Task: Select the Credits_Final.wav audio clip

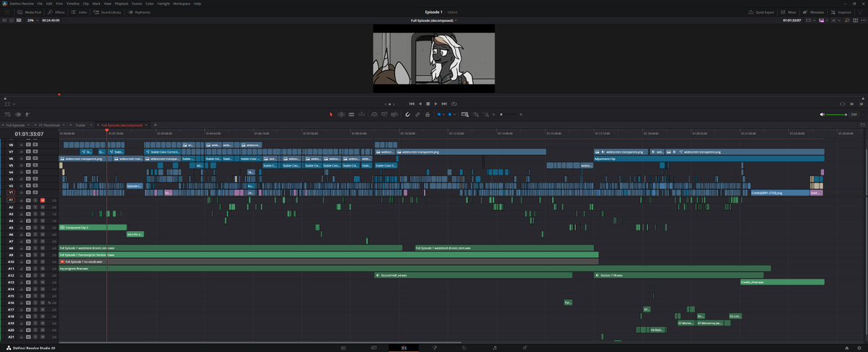Action: 782,282
